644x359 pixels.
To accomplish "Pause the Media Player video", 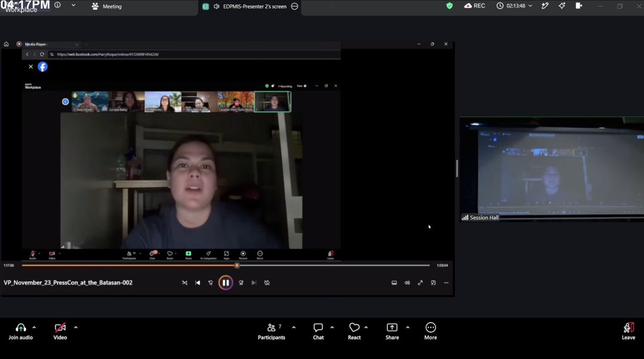I will [x=226, y=283].
